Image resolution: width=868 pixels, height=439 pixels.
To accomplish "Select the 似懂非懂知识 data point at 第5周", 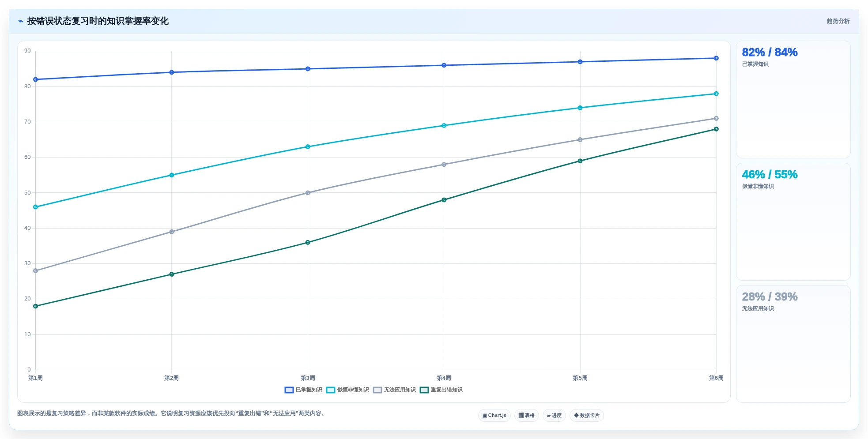I will [x=580, y=108].
